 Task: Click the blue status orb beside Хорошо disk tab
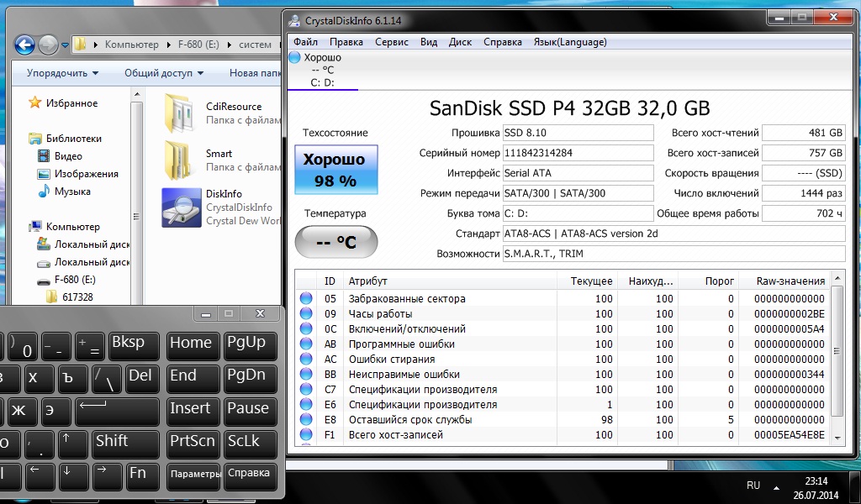click(293, 58)
